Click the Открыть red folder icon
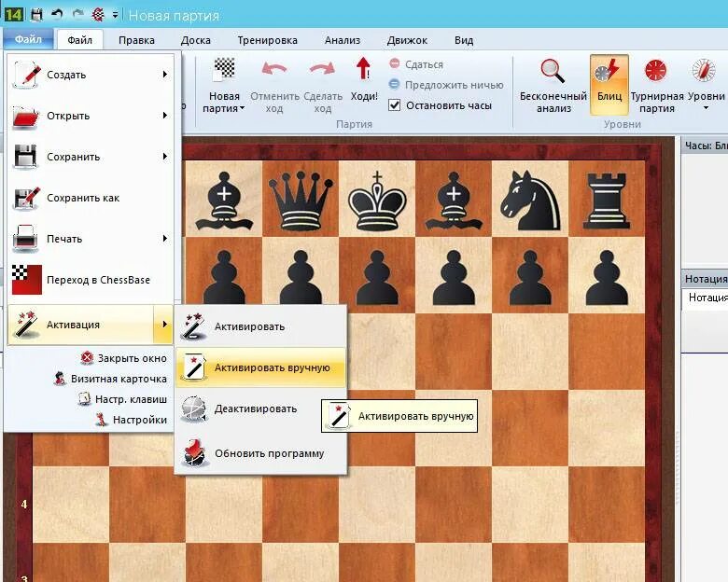The height and width of the screenshot is (582, 728). pos(26,116)
